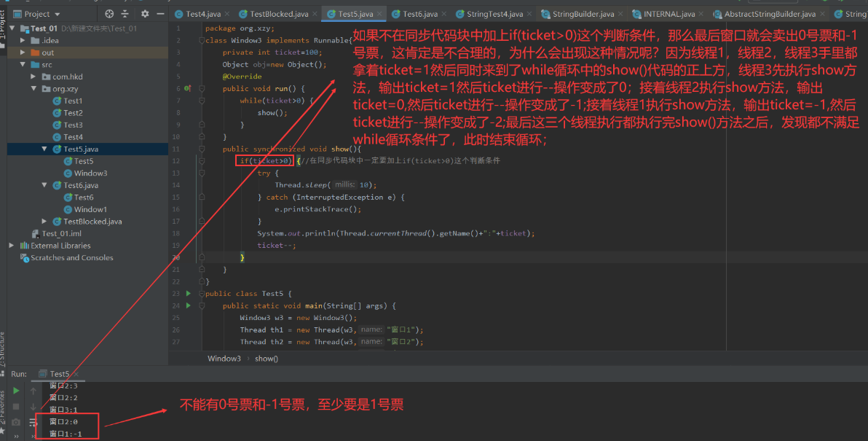This screenshot has width=868, height=441.
Task: Collapse the src folder
Action: click(x=23, y=65)
